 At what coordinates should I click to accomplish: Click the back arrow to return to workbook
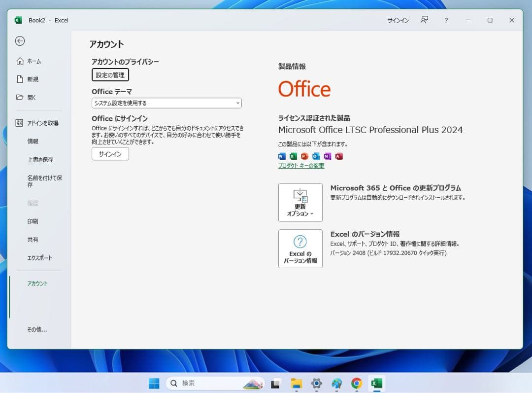(x=20, y=41)
